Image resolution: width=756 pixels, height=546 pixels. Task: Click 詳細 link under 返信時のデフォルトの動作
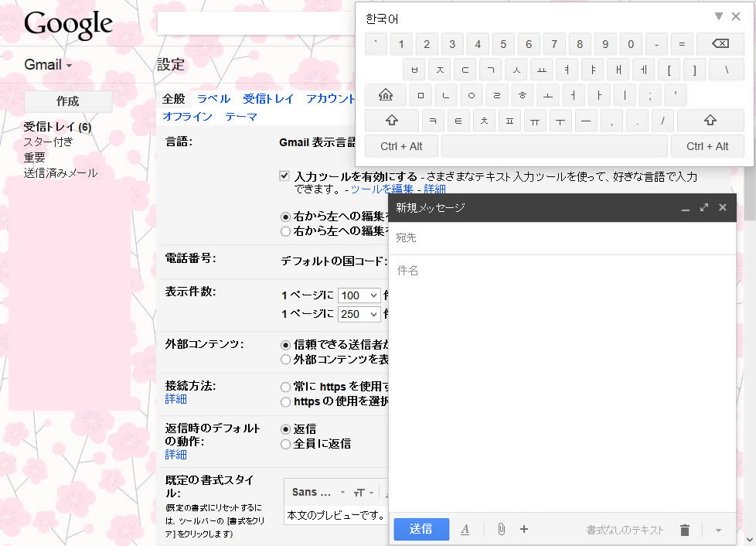coord(175,455)
